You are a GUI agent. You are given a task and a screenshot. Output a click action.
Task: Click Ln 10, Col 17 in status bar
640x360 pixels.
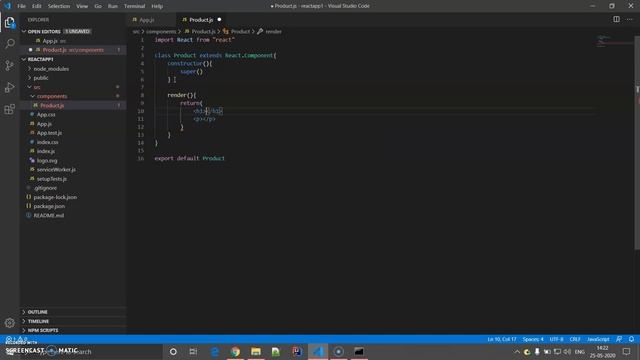pos(502,339)
